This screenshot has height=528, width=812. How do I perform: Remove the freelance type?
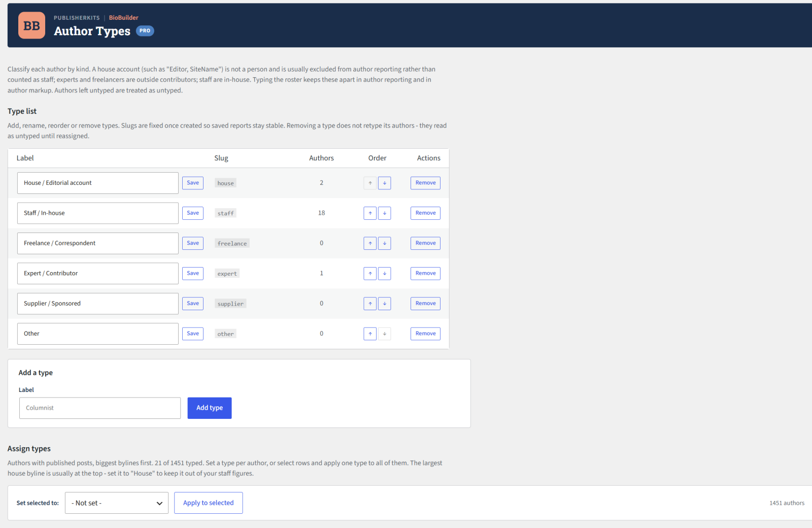pyautogui.click(x=425, y=243)
